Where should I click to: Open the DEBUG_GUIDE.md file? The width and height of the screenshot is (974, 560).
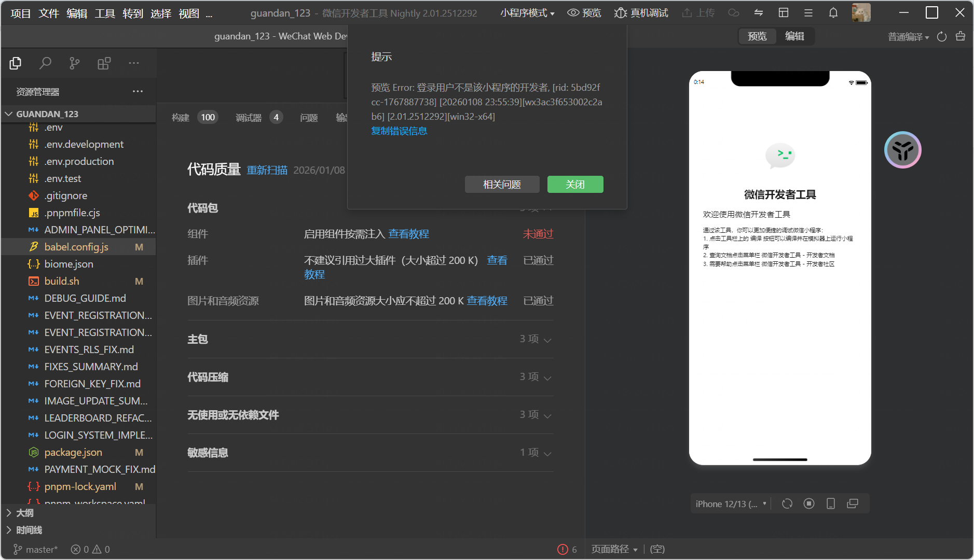[x=78, y=298]
